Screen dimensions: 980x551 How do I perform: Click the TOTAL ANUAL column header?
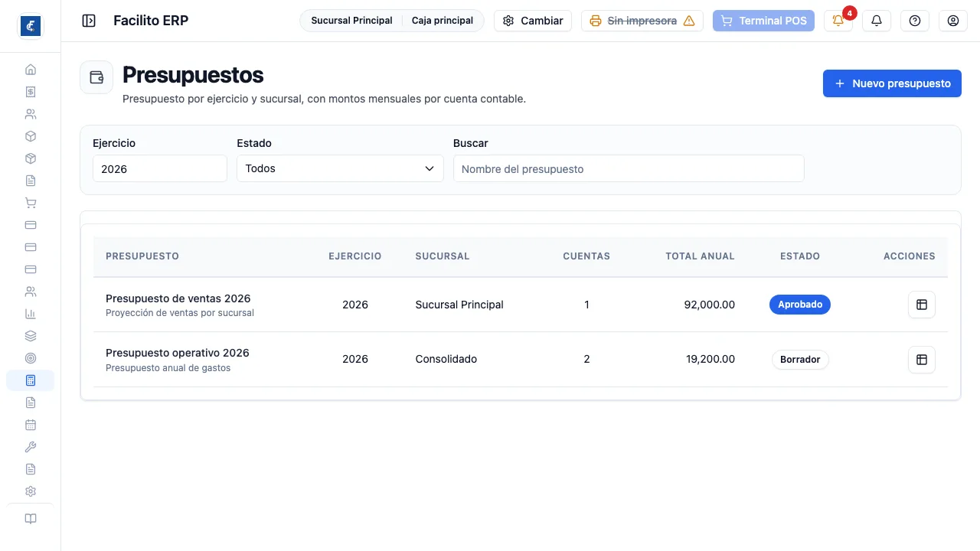[701, 256]
